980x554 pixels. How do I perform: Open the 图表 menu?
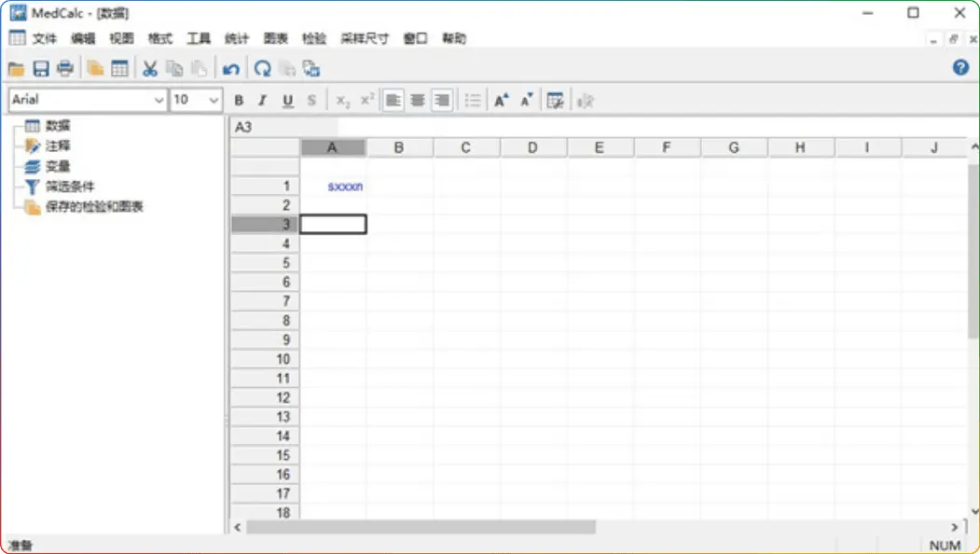point(276,39)
